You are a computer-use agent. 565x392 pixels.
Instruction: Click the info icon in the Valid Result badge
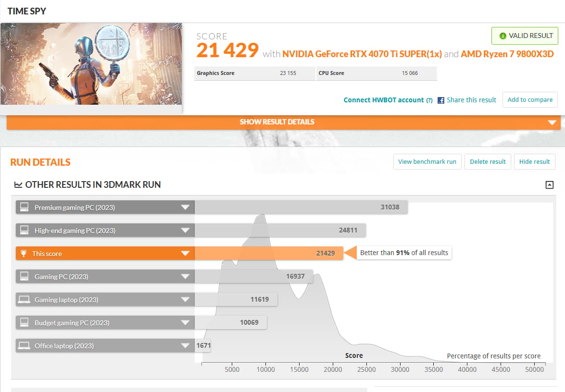coord(502,36)
